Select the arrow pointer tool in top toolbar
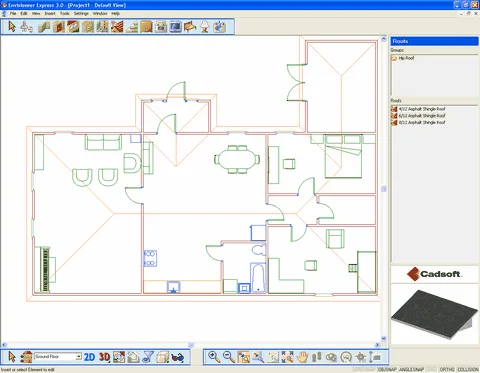 (x=12, y=27)
